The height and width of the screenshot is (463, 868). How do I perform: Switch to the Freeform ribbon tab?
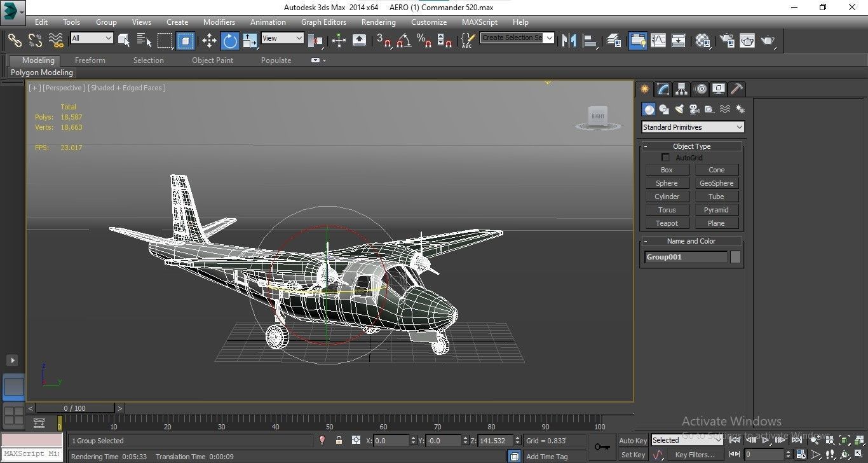point(90,60)
